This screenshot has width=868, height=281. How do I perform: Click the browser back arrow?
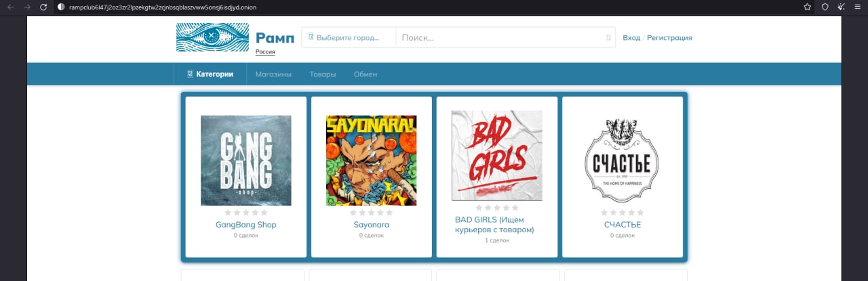coord(10,7)
